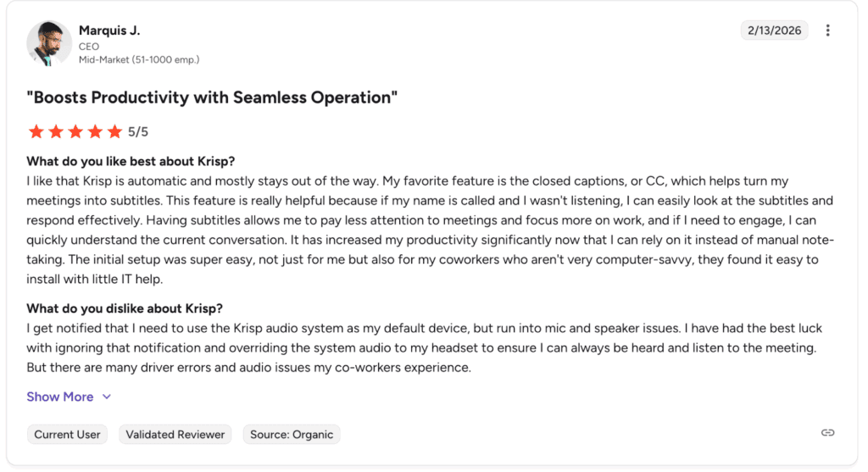The height and width of the screenshot is (472, 868).
Task: Select the Current User tag
Action: (x=68, y=435)
